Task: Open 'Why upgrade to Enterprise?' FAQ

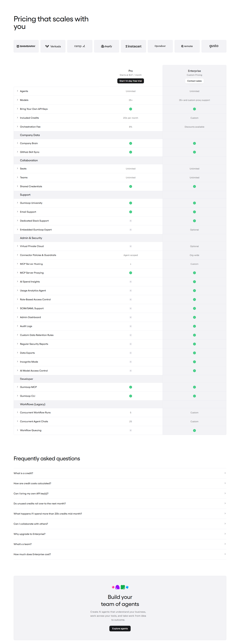Action: coord(120,534)
